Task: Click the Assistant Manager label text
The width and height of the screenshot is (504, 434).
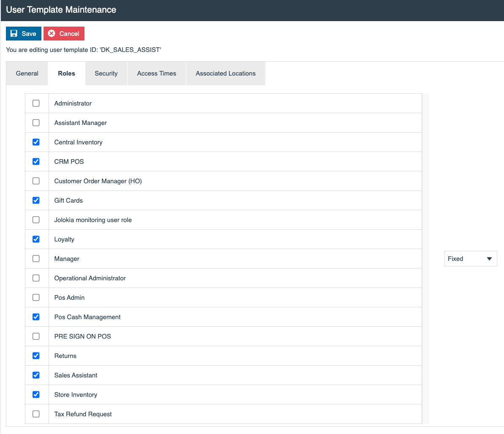Action: pyautogui.click(x=80, y=123)
